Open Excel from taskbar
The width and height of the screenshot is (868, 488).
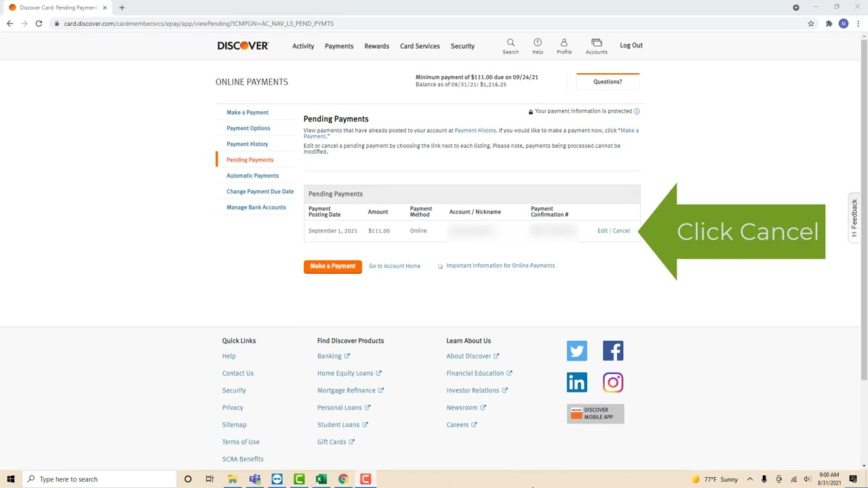click(321, 479)
